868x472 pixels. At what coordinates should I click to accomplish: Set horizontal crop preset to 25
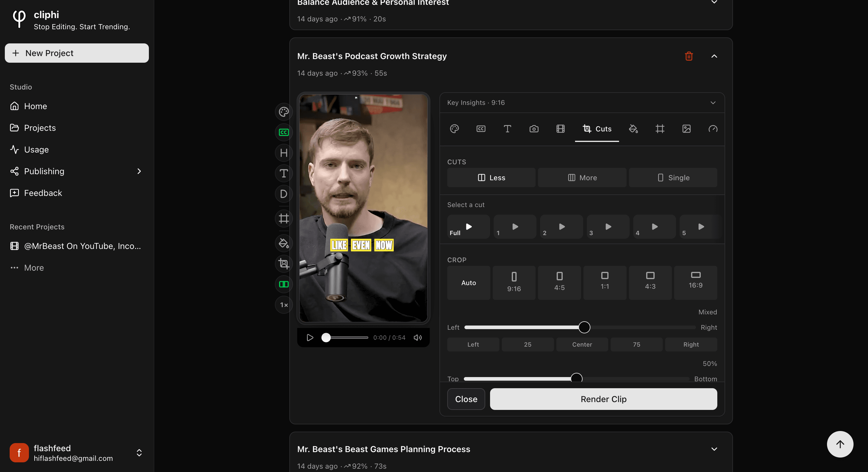(x=528, y=345)
